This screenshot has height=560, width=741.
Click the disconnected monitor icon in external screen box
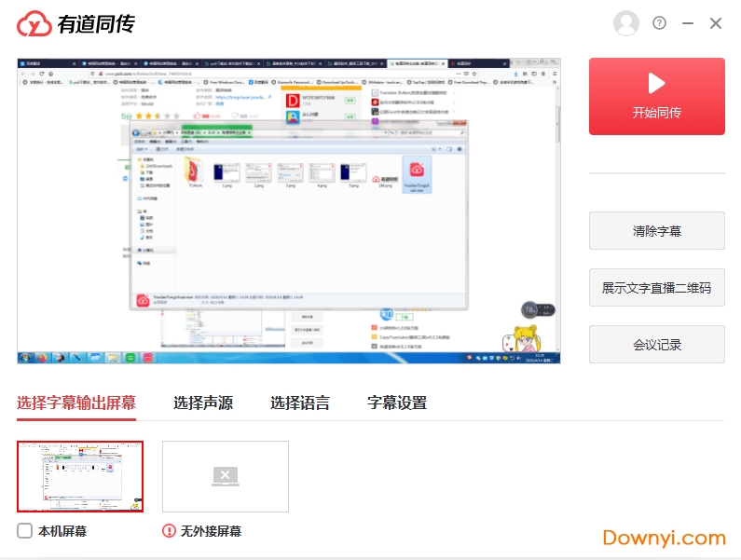pyautogui.click(x=225, y=477)
